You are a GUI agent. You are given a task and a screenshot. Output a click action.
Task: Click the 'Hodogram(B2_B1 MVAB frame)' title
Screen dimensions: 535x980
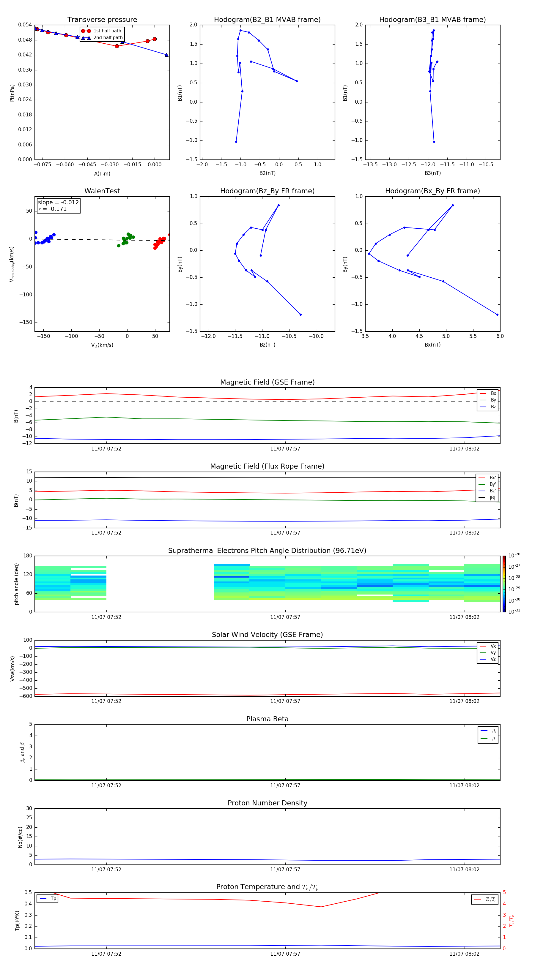(x=267, y=20)
